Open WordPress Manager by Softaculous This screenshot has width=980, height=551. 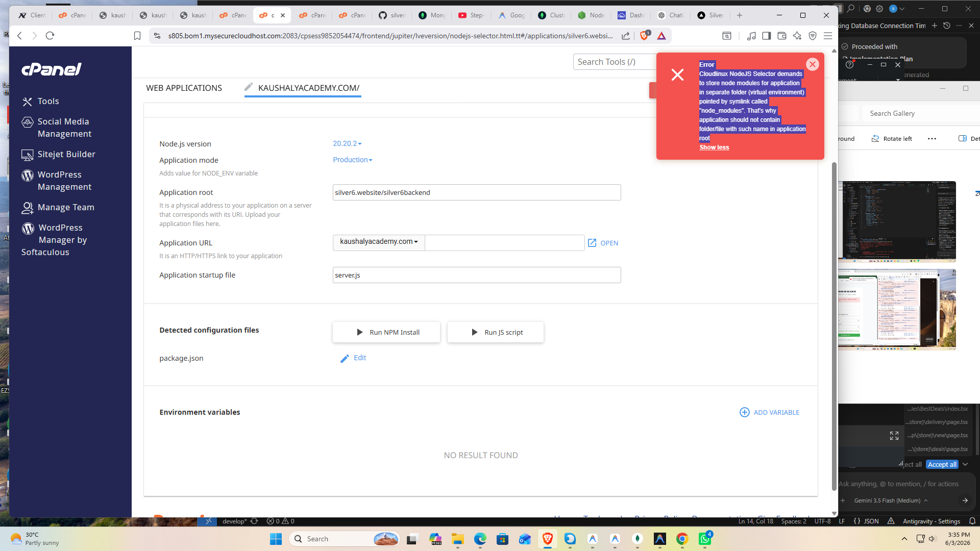point(55,240)
